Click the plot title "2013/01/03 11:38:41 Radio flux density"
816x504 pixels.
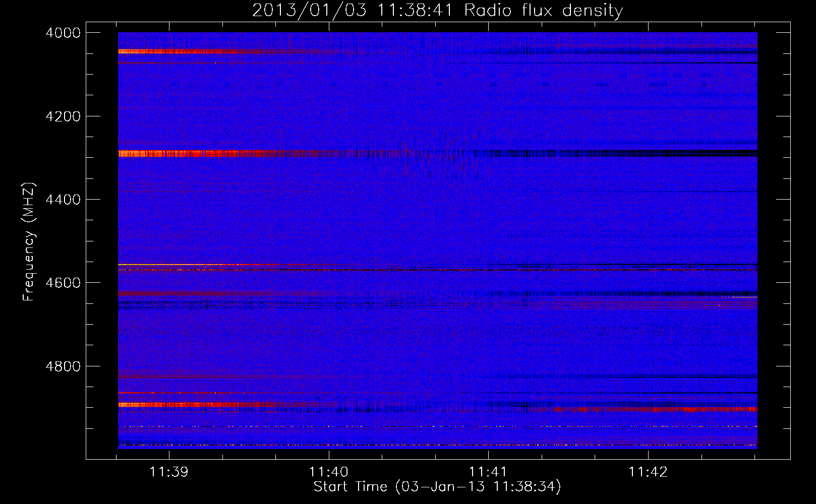pos(437,10)
